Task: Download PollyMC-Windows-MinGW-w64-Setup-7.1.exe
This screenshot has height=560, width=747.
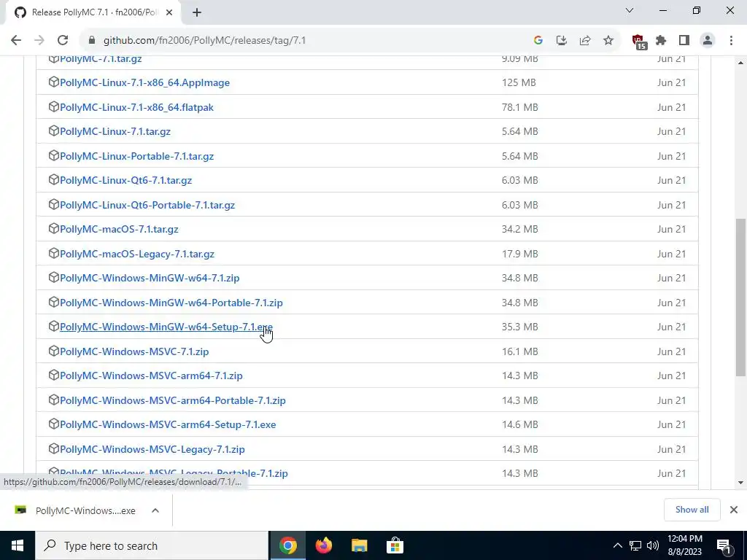Action: coord(166,327)
